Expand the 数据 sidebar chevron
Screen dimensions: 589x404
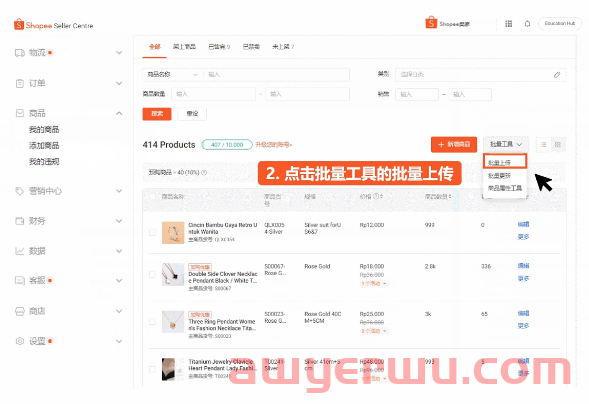(119, 251)
